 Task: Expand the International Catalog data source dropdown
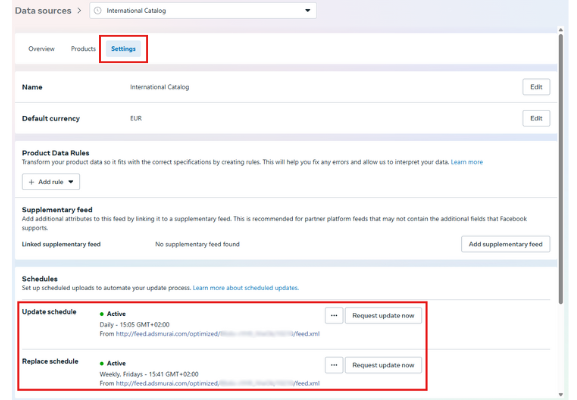[x=203, y=11]
